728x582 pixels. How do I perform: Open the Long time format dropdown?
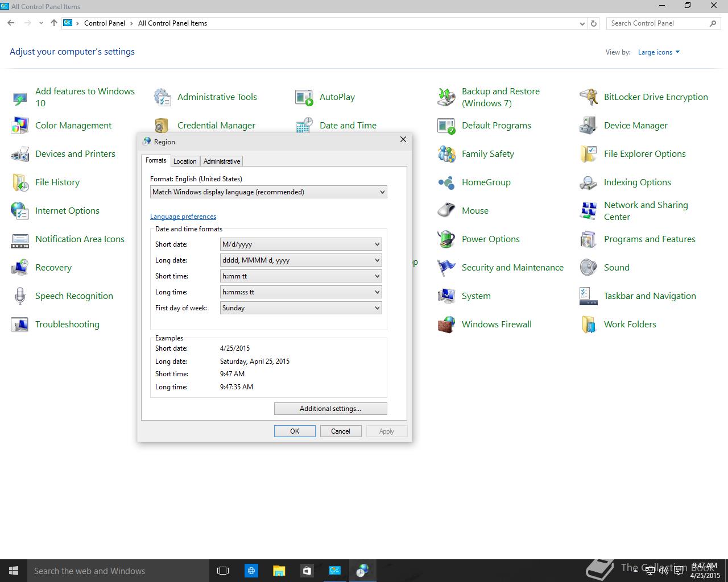click(x=301, y=292)
